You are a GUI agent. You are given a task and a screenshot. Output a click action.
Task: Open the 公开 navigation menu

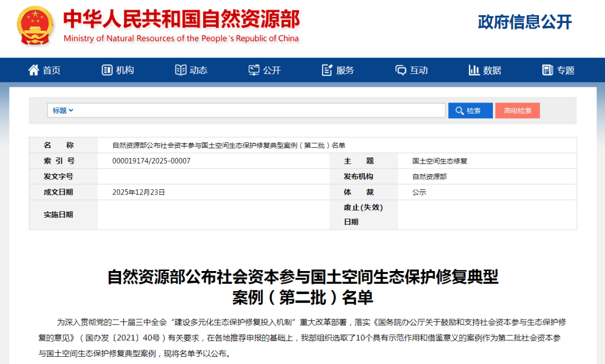click(x=266, y=70)
